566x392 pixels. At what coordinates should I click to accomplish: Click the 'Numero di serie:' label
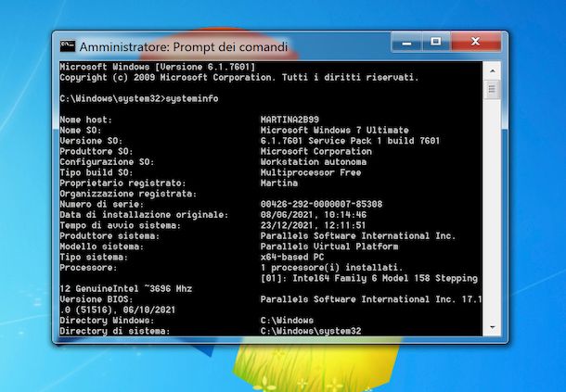[x=102, y=204]
